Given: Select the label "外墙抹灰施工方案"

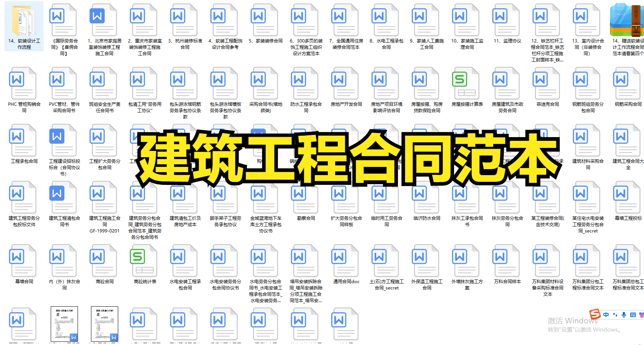Looking at the screenshot, I should (467, 285).
